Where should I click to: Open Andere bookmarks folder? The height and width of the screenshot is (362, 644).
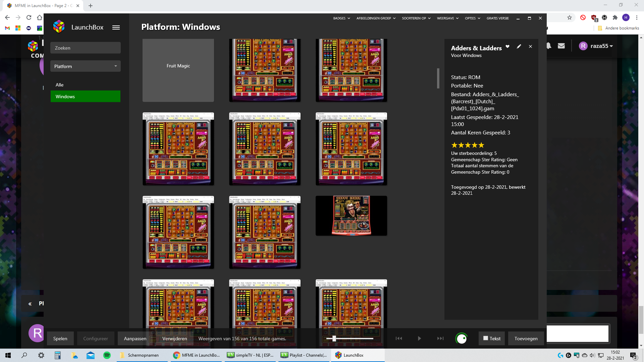click(x=619, y=28)
